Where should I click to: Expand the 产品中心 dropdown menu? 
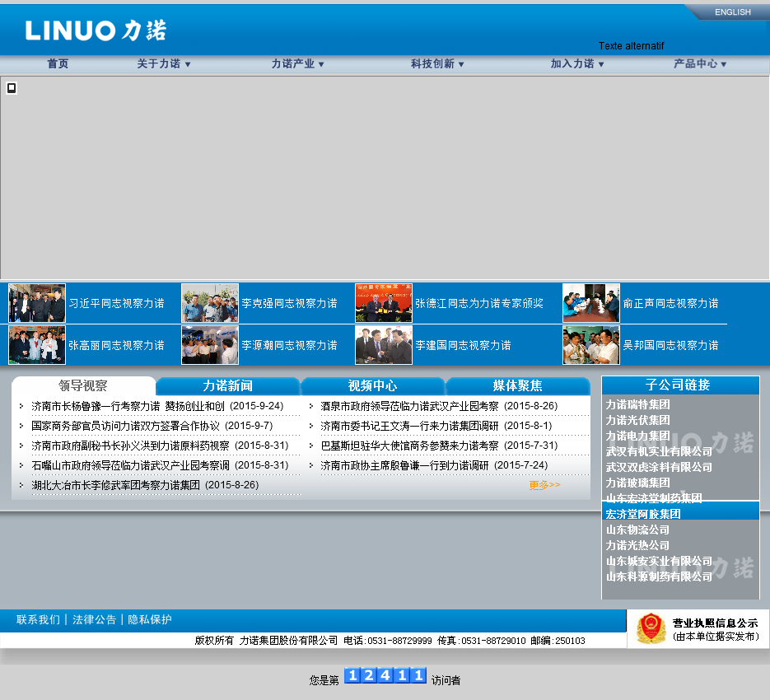[x=700, y=63]
